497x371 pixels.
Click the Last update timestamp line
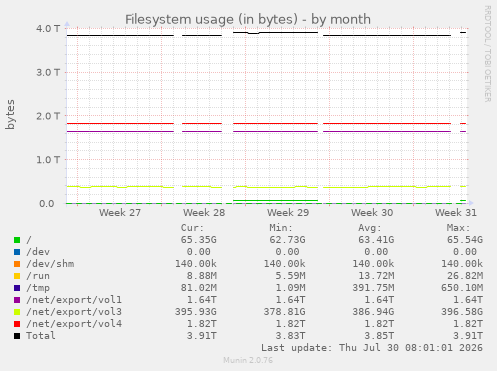coord(372,348)
